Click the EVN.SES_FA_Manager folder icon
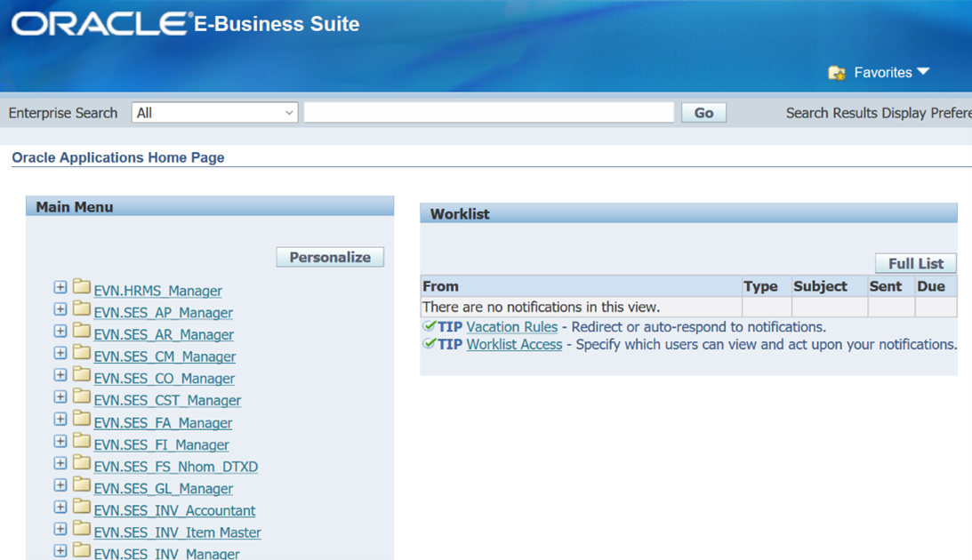Viewport: 972px width, 560px height. click(x=81, y=418)
